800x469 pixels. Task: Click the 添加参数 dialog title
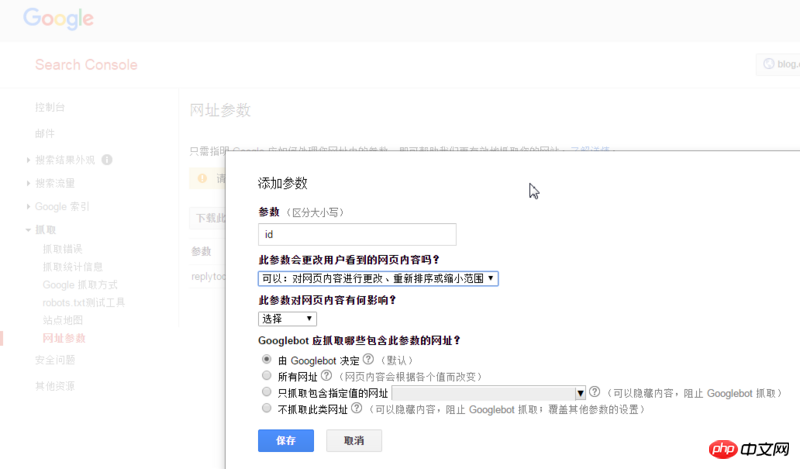pos(283,183)
